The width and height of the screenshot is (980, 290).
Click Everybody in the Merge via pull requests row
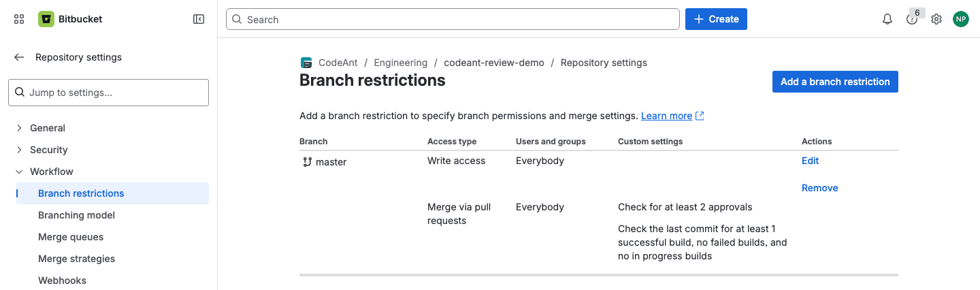pos(540,207)
